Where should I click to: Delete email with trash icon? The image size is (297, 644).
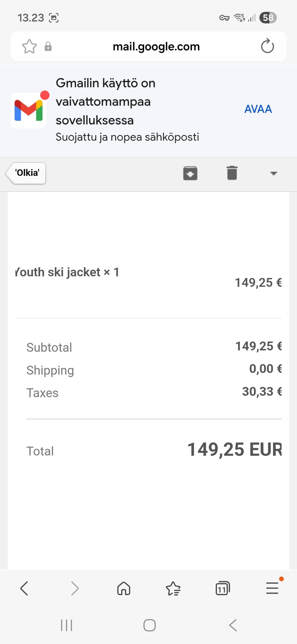coord(232,173)
